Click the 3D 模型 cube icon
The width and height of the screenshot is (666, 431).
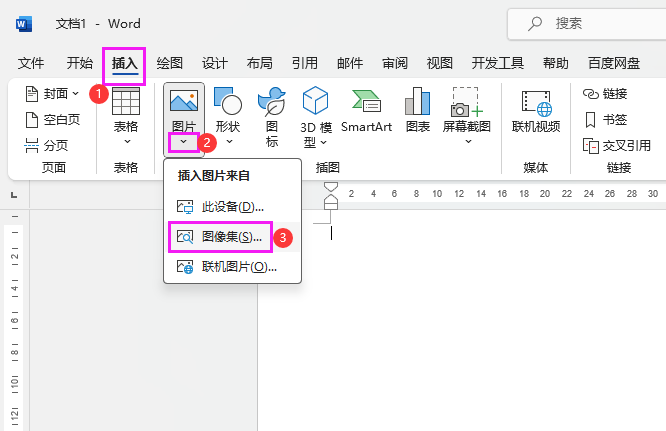coord(315,100)
